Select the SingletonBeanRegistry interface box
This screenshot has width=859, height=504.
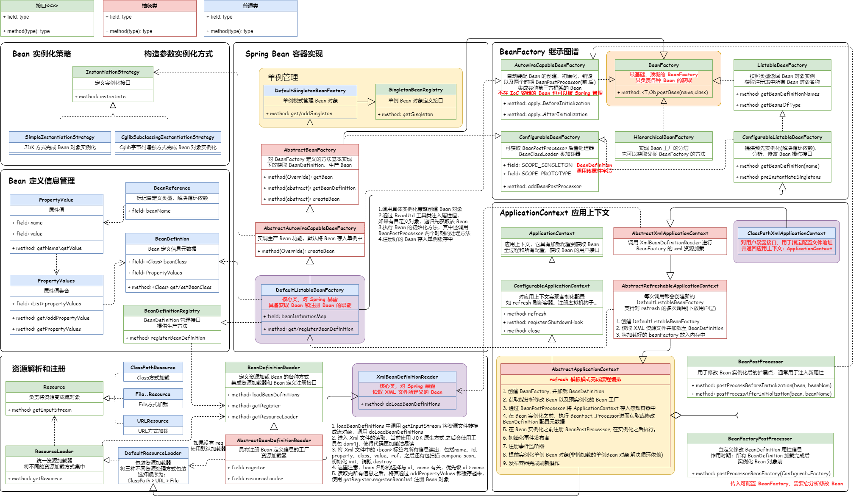pyautogui.click(x=416, y=89)
